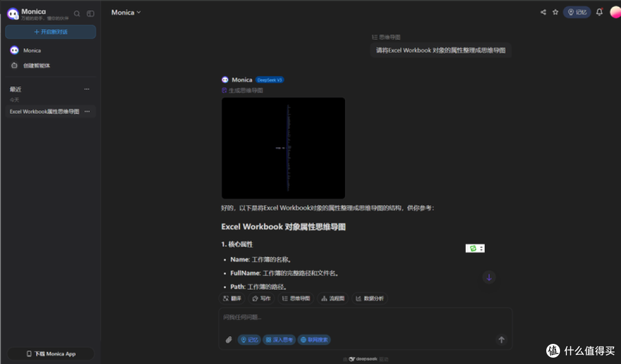This screenshot has height=364, width=621.
Task: Select the 流程图 quick action chip
Action: [x=333, y=298]
